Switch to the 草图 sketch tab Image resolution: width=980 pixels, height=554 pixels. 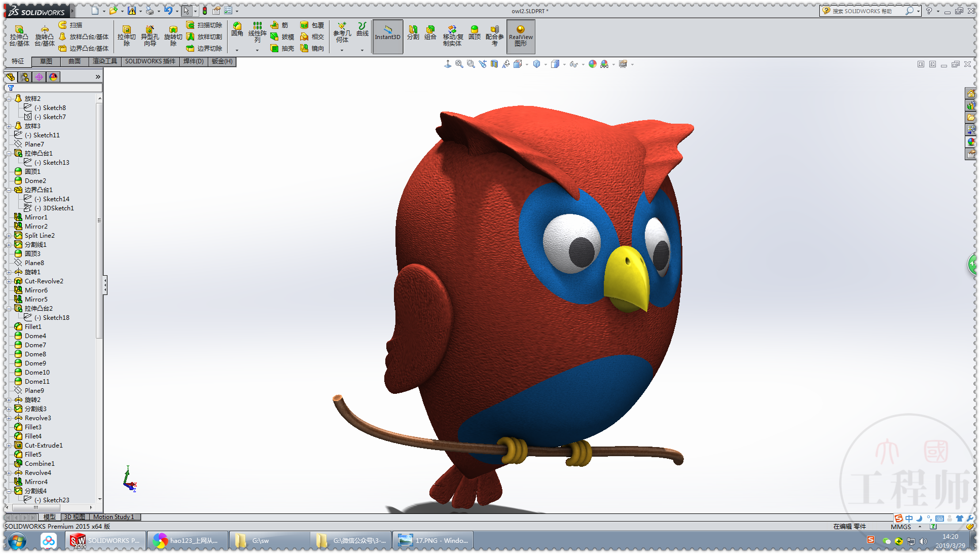pos(46,61)
